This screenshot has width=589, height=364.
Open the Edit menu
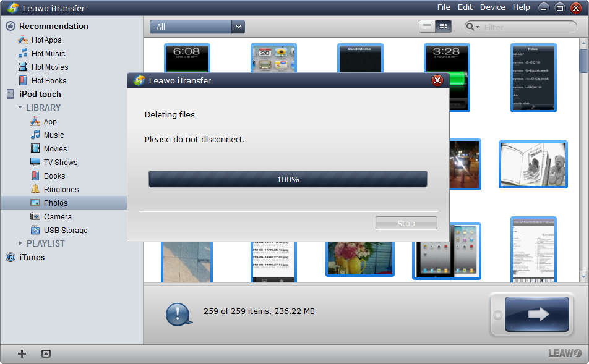(x=465, y=7)
